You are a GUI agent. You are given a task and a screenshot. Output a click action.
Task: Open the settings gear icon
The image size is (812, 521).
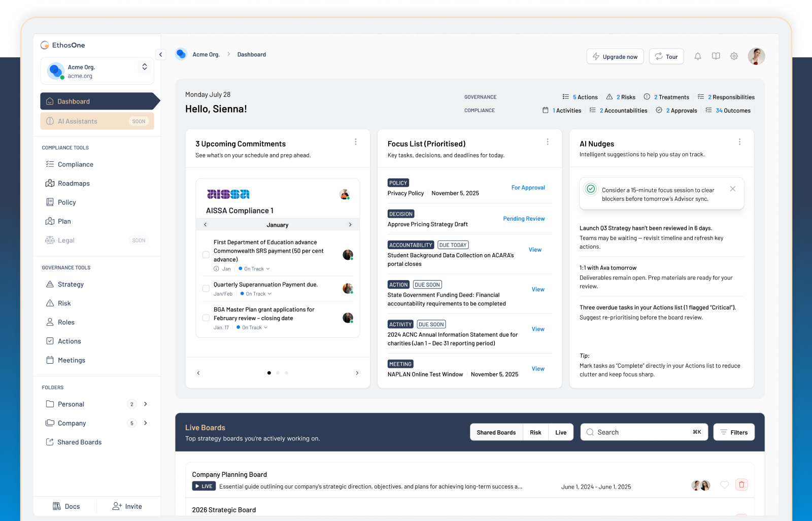pos(734,56)
